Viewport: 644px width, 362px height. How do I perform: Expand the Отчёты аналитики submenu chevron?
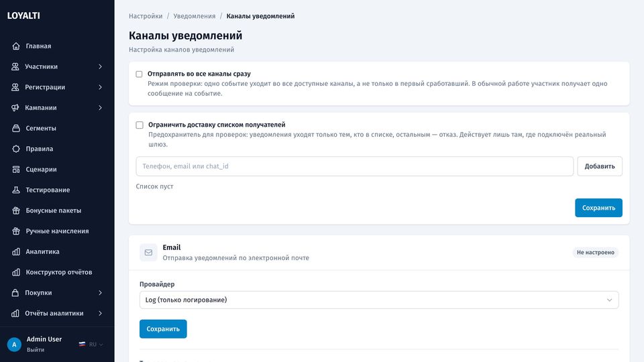tap(100, 313)
